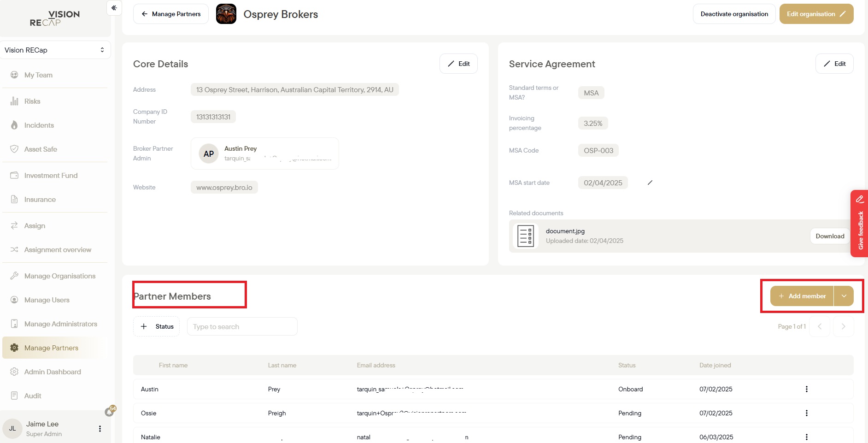Click the Vision RECap logo
This screenshot has width=868, height=443.
pyautogui.click(x=55, y=18)
